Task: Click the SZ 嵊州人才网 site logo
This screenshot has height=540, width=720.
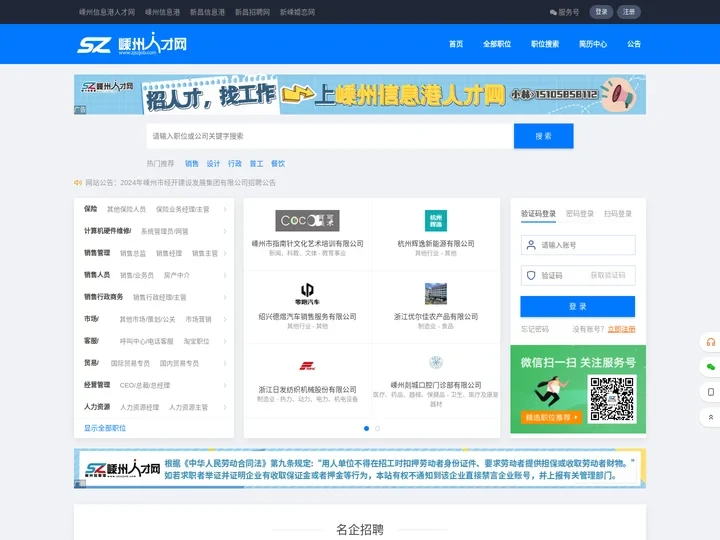Action: pos(132,44)
